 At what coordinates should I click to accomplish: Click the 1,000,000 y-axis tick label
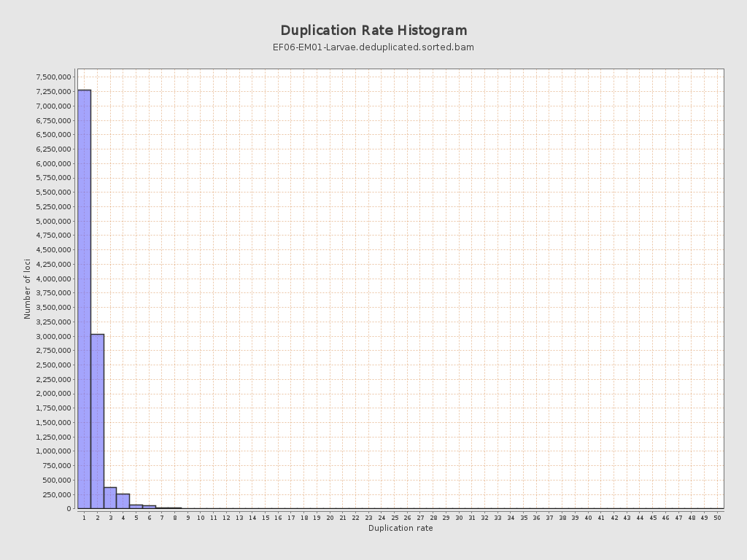pos(53,451)
